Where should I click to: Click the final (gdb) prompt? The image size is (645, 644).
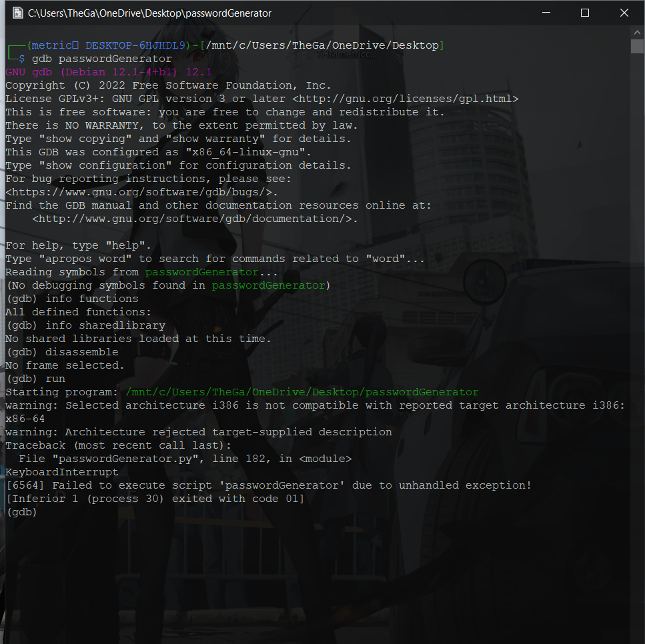coord(22,512)
